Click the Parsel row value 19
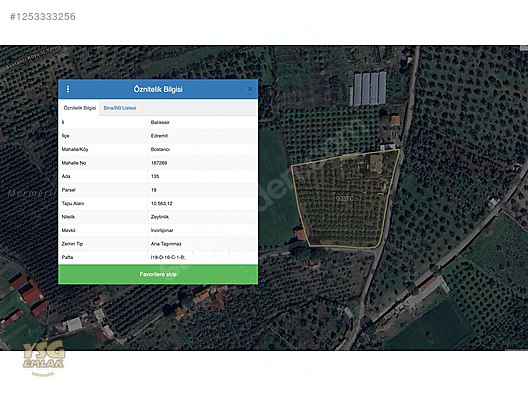Image resolution: width=528 pixels, height=396 pixels. (154, 190)
